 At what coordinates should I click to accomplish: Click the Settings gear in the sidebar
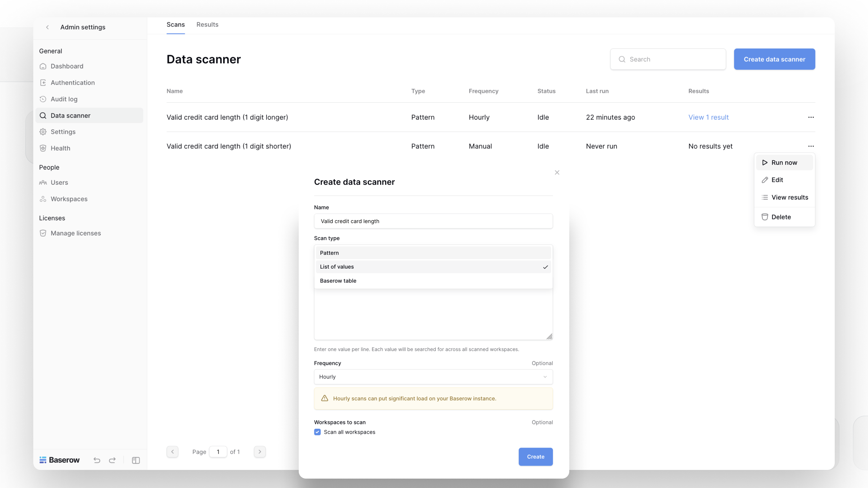[43, 132]
